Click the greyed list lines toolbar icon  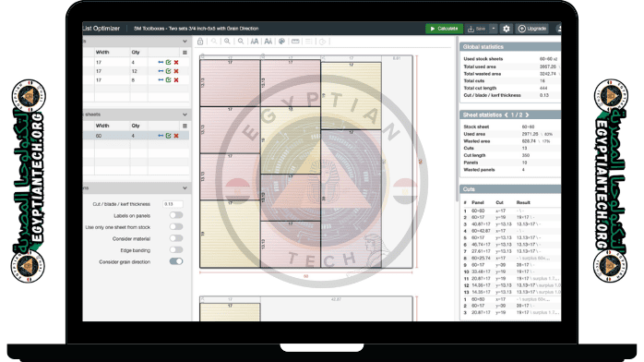click(309, 42)
